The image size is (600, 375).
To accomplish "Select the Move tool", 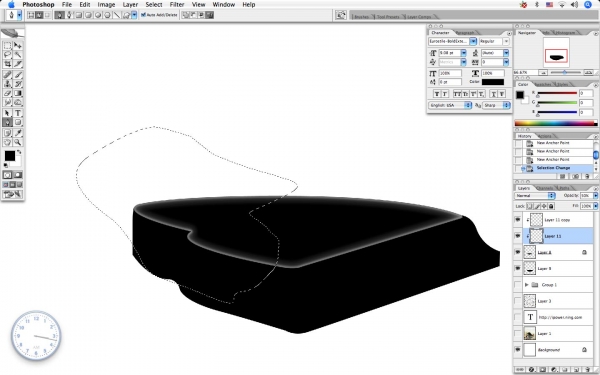I will (18, 46).
